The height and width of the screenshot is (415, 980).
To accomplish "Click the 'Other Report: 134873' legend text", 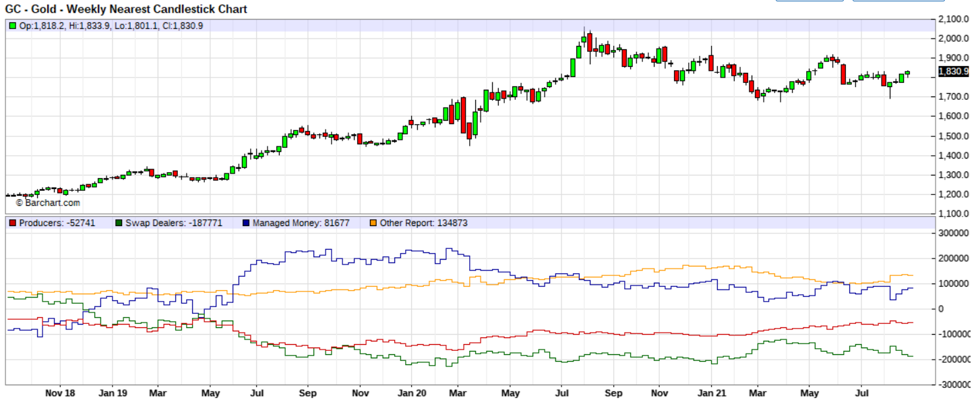I will 423,223.
